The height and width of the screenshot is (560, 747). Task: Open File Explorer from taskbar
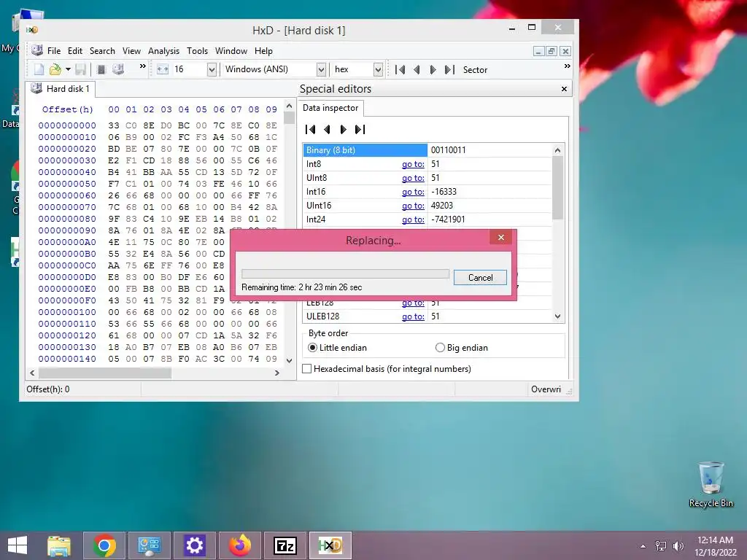click(x=59, y=545)
